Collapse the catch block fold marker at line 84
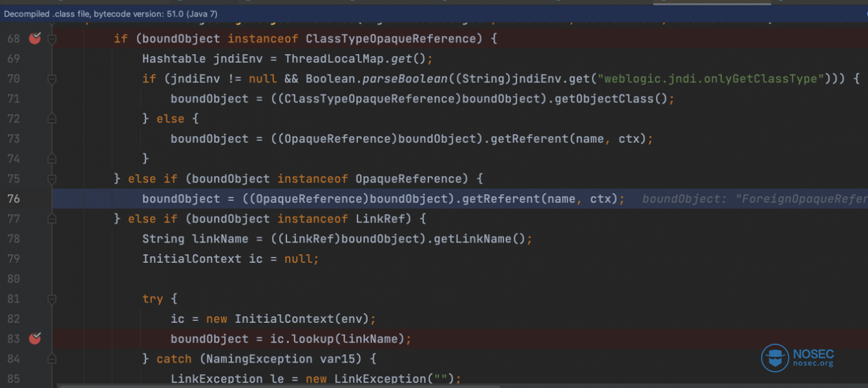Viewport: 868px width, 388px height. pyautogui.click(x=52, y=359)
